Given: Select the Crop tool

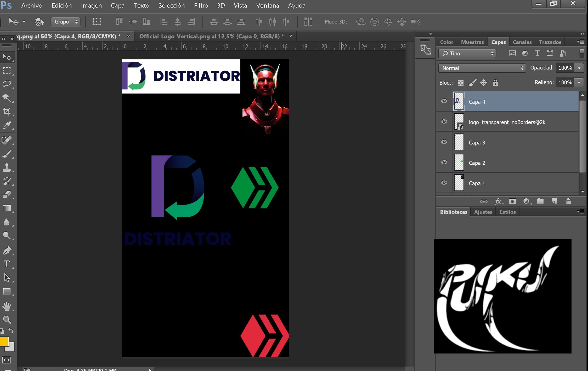Looking at the screenshot, I should 7,112.
